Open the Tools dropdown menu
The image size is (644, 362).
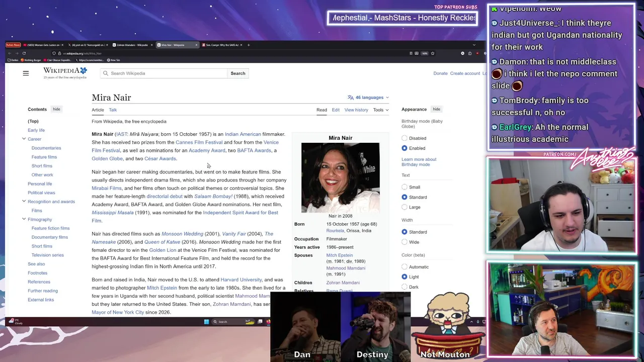pos(380,110)
